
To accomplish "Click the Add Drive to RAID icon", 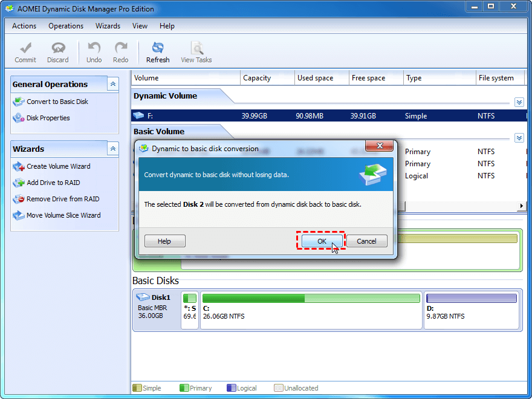I will point(19,183).
